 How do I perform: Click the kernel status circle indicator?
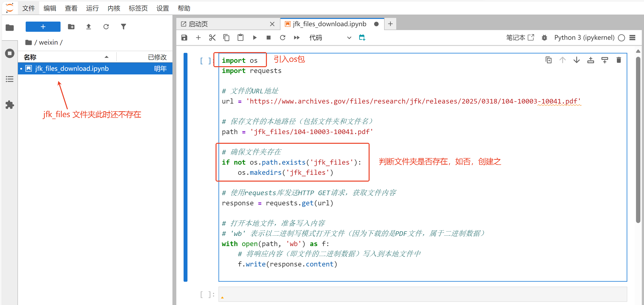621,38
